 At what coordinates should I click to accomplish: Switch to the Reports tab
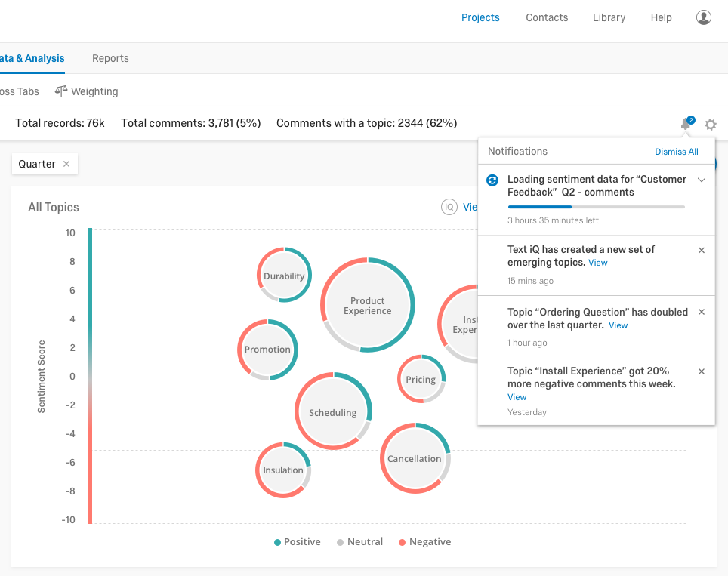tap(110, 58)
